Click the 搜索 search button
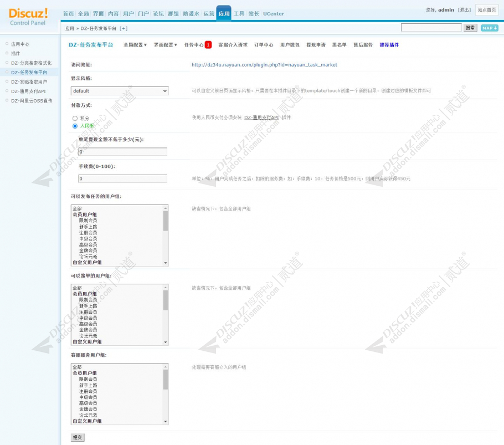The image size is (504, 445). click(470, 28)
